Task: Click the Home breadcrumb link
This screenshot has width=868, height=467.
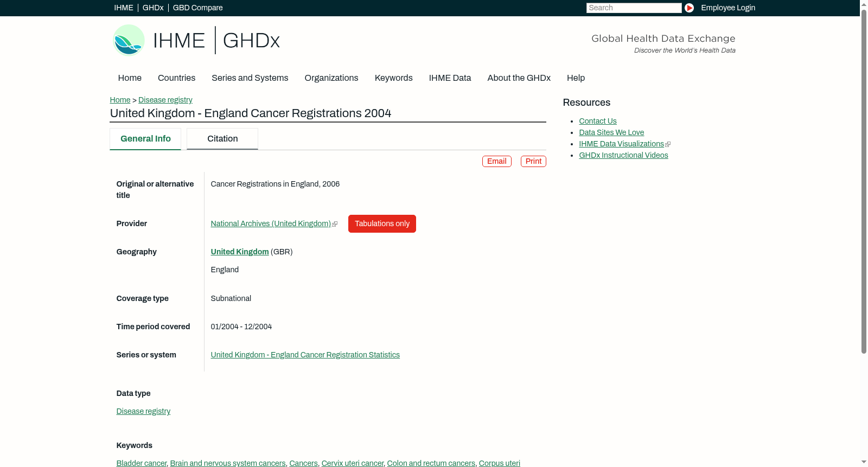Action: point(120,100)
